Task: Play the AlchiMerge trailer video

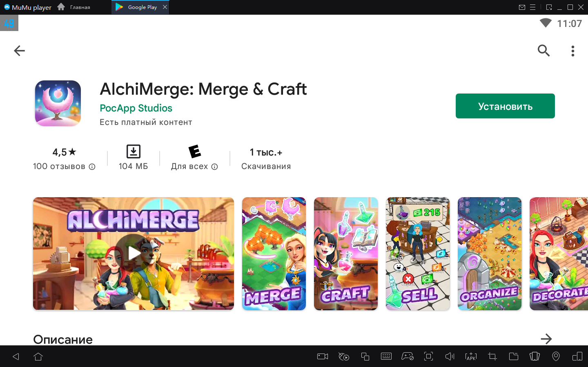Action: (x=134, y=253)
